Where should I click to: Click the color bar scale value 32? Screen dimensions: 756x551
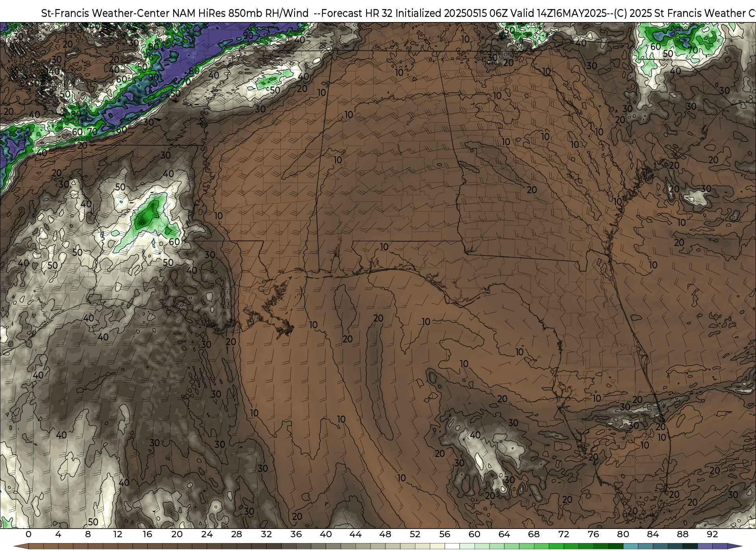266,534
